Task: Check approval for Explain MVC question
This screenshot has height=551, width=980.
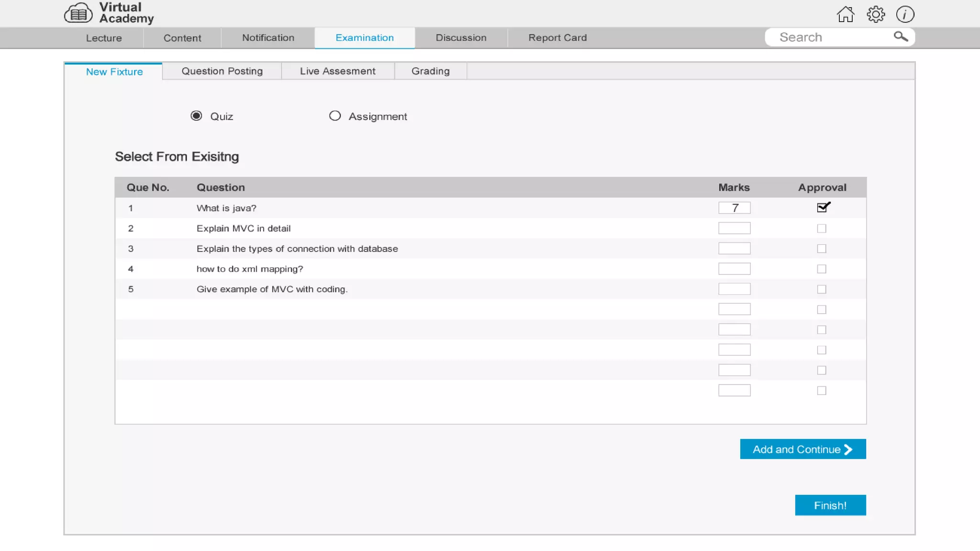Action: [822, 229]
